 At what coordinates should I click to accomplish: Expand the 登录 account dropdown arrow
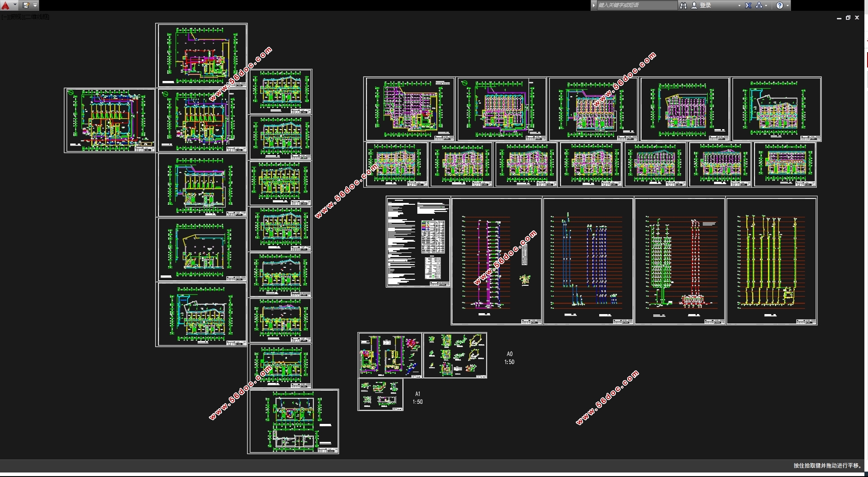tap(739, 5)
